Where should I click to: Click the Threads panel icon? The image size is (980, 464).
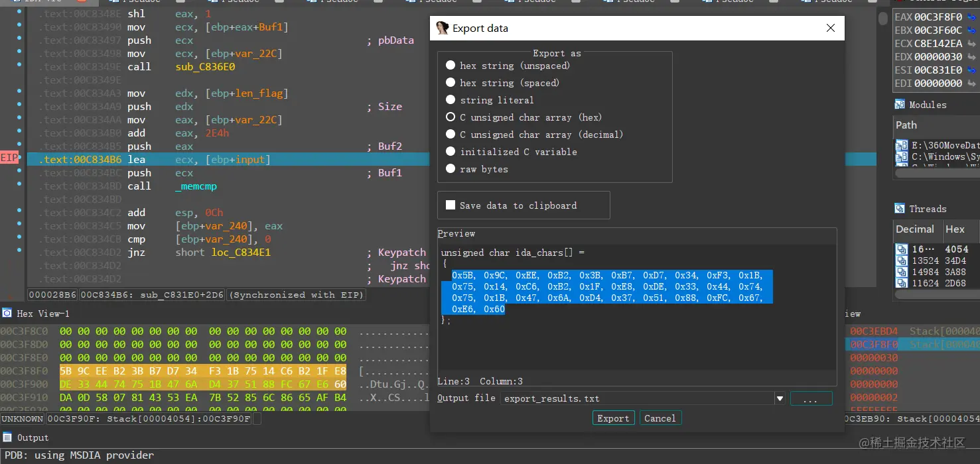[900, 209]
